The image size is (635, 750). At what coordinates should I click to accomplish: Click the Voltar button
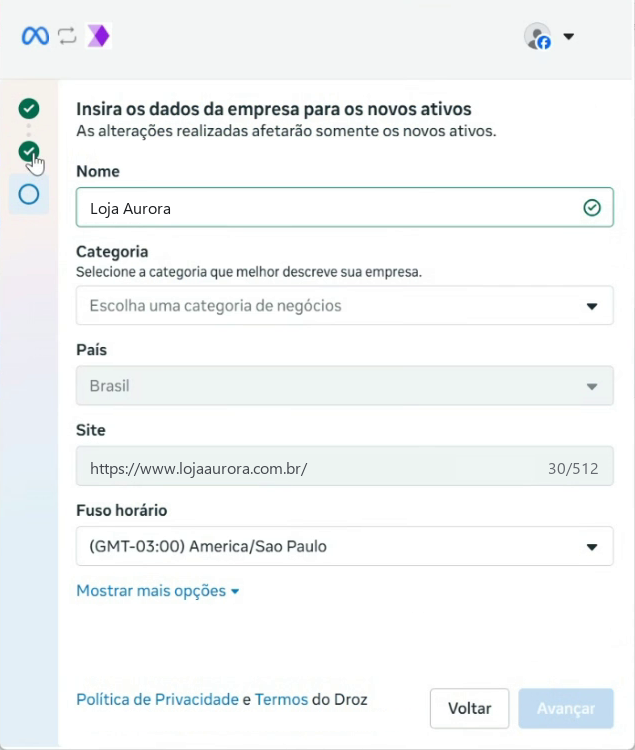pyautogui.click(x=470, y=708)
